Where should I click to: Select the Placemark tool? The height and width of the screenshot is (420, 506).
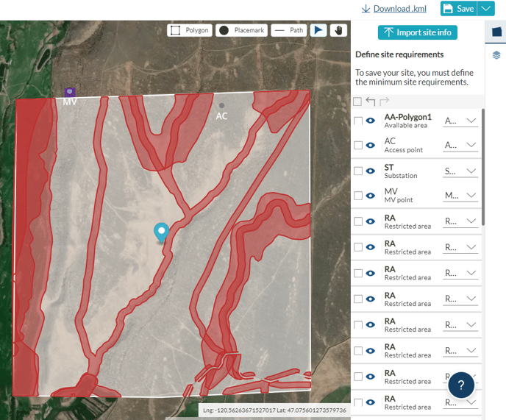pyautogui.click(x=241, y=30)
